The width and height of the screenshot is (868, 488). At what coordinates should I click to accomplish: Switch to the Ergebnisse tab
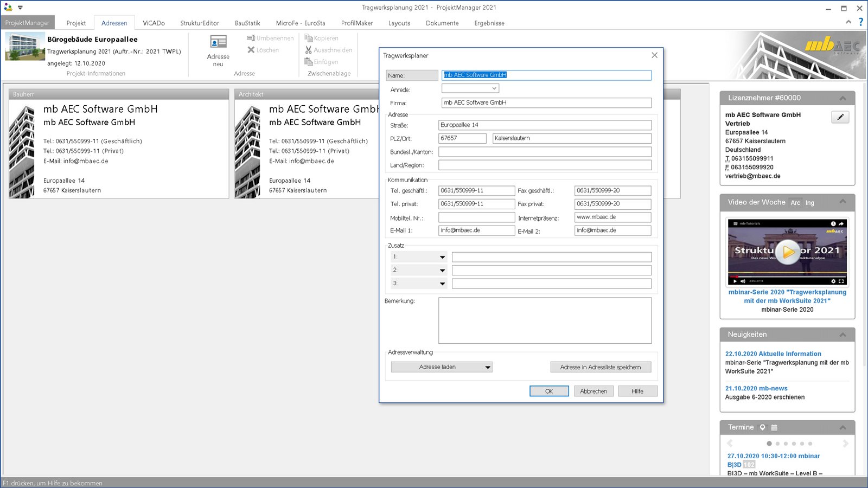(489, 23)
